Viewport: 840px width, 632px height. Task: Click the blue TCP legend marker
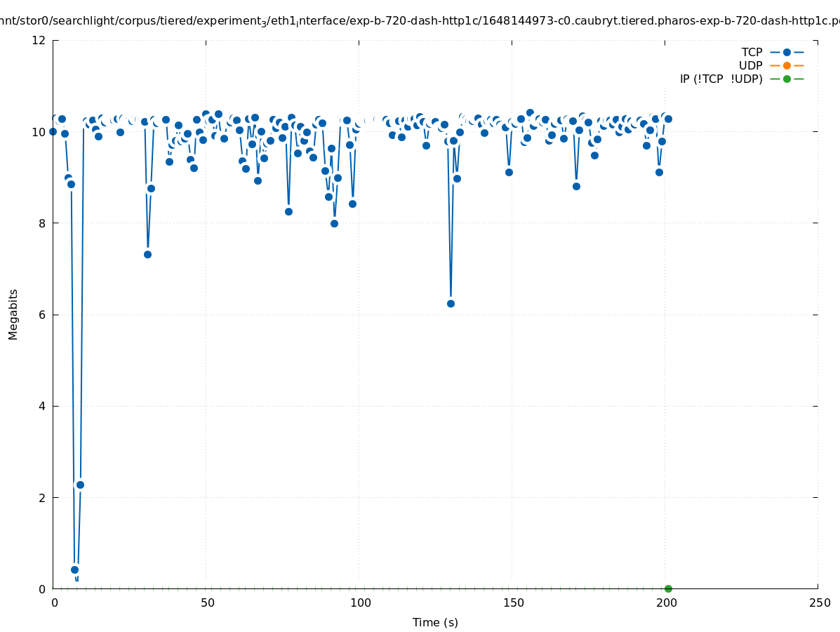tap(787, 53)
